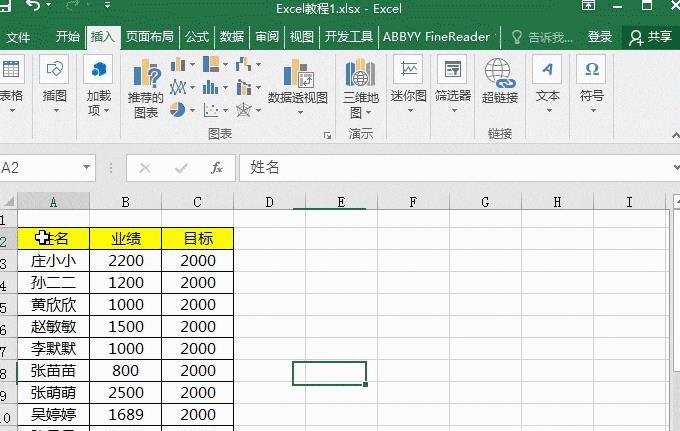Open the Developer (开发工具) tab

tap(349, 37)
